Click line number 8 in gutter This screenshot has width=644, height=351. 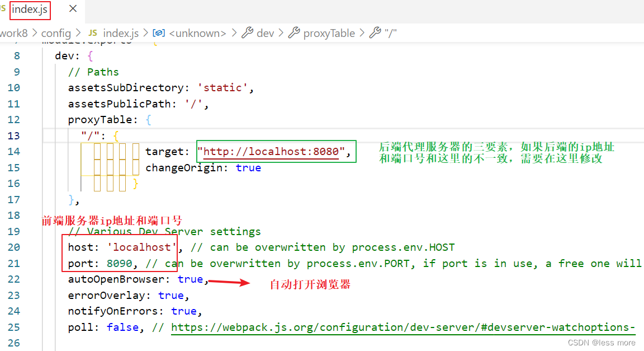click(x=17, y=56)
